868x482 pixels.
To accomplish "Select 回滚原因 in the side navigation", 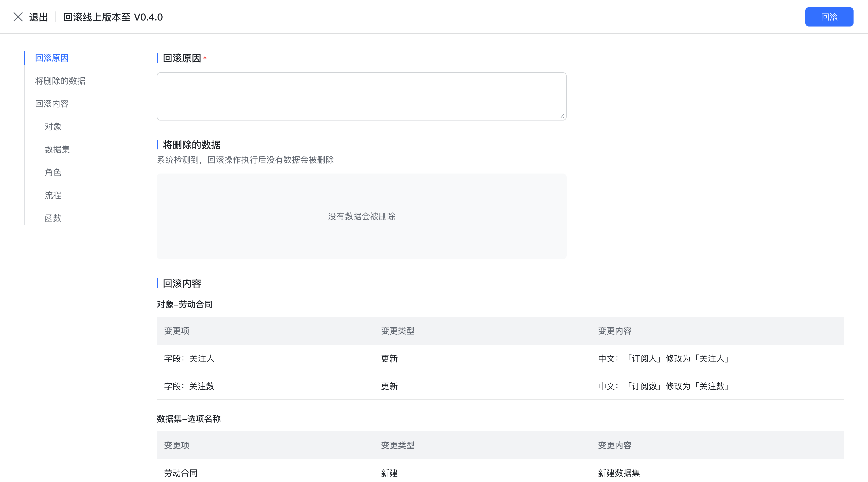I will pyautogui.click(x=52, y=58).
